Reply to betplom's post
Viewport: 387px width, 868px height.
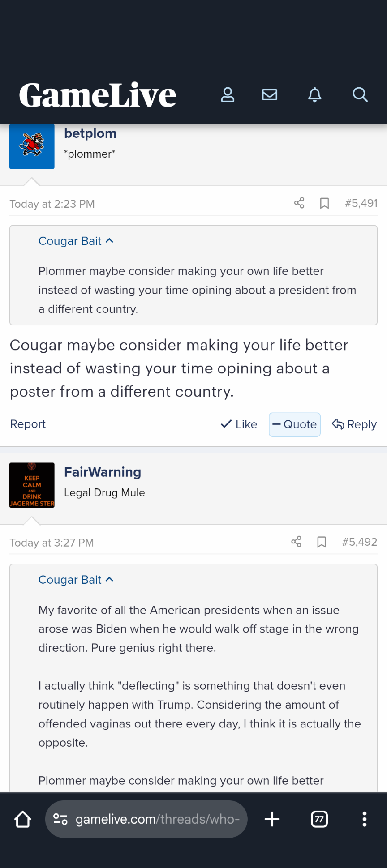coord(354,424)
